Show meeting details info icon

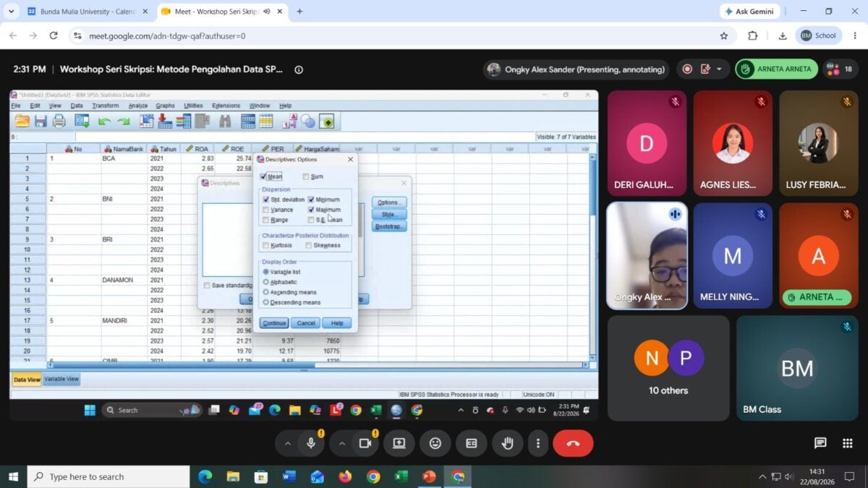[x=299, y=69]
